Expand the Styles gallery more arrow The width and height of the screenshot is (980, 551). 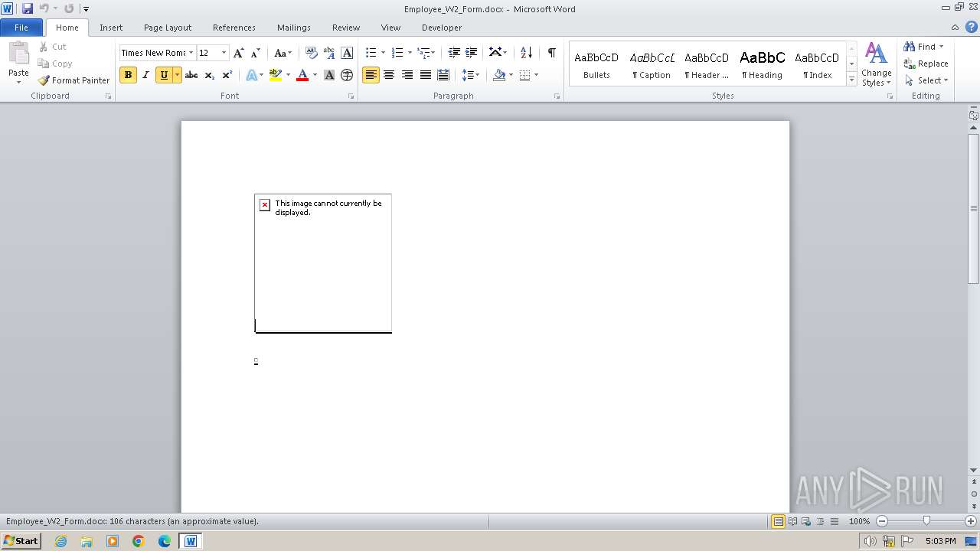(x=851, y=80)
